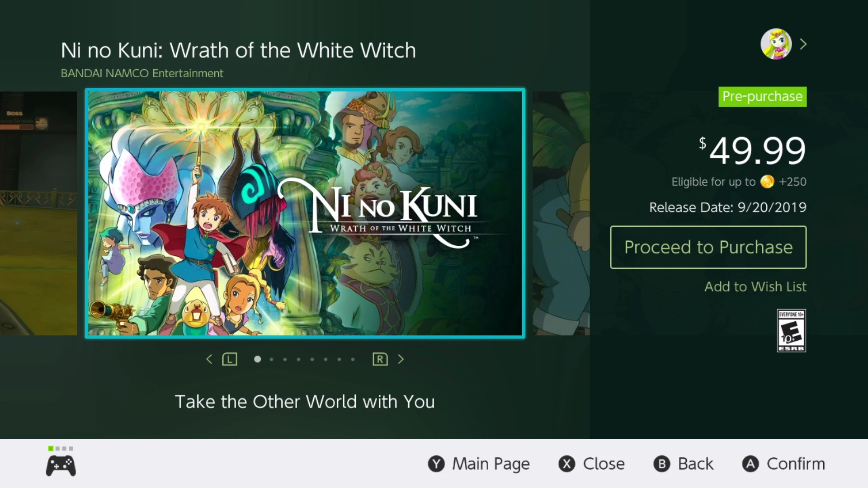
Task: Click Proceed to Purchase
Action: coord(708,247)
